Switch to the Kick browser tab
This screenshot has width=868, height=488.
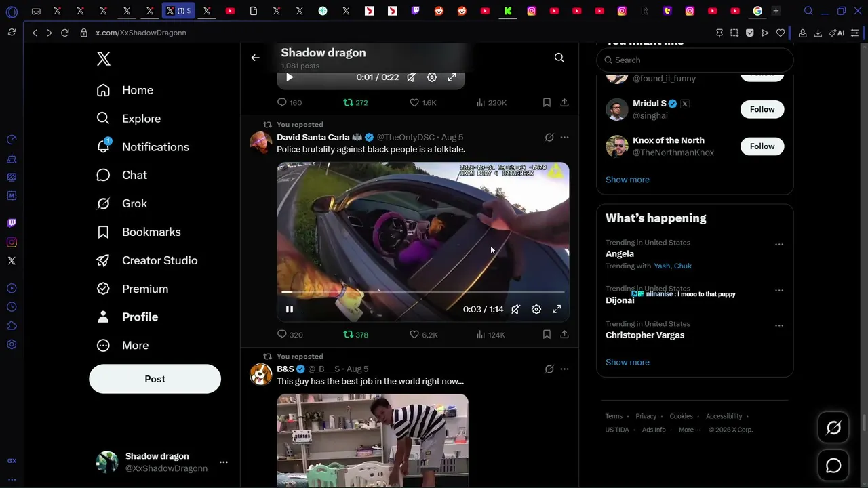click(508, 11)
